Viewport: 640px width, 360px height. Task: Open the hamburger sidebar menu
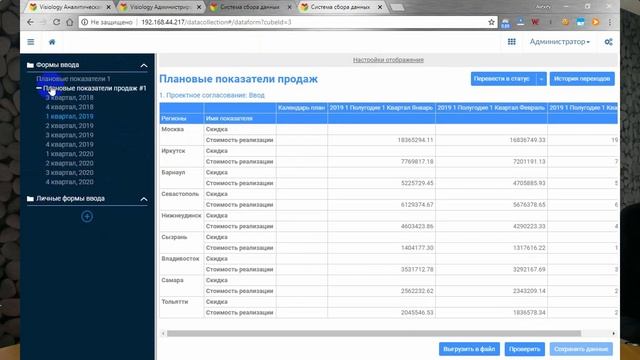(31, 42)
